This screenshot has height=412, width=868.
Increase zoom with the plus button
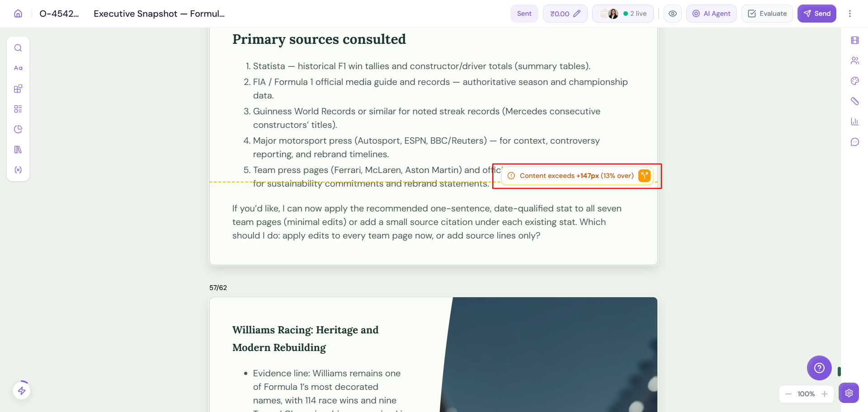pos(825,394)
